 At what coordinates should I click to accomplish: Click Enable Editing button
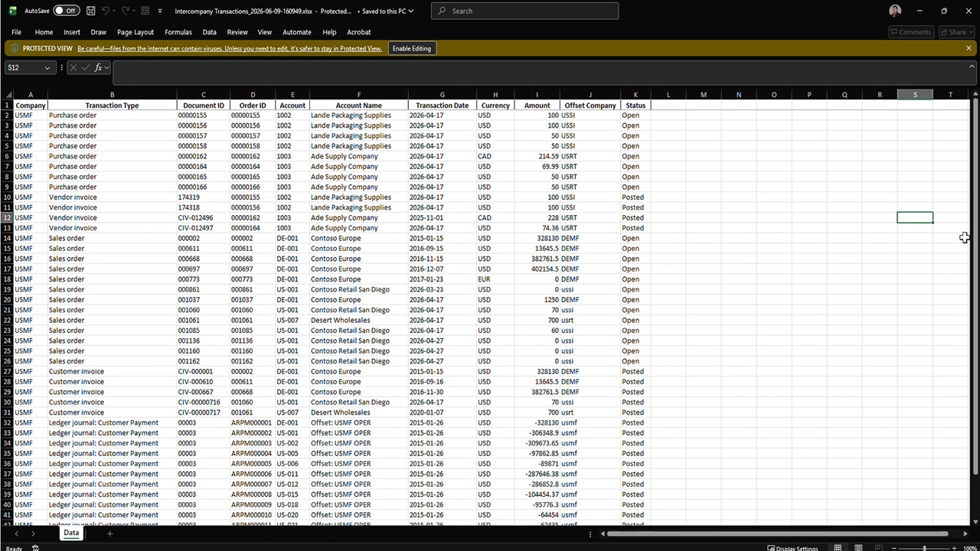(x=412, y=48)
